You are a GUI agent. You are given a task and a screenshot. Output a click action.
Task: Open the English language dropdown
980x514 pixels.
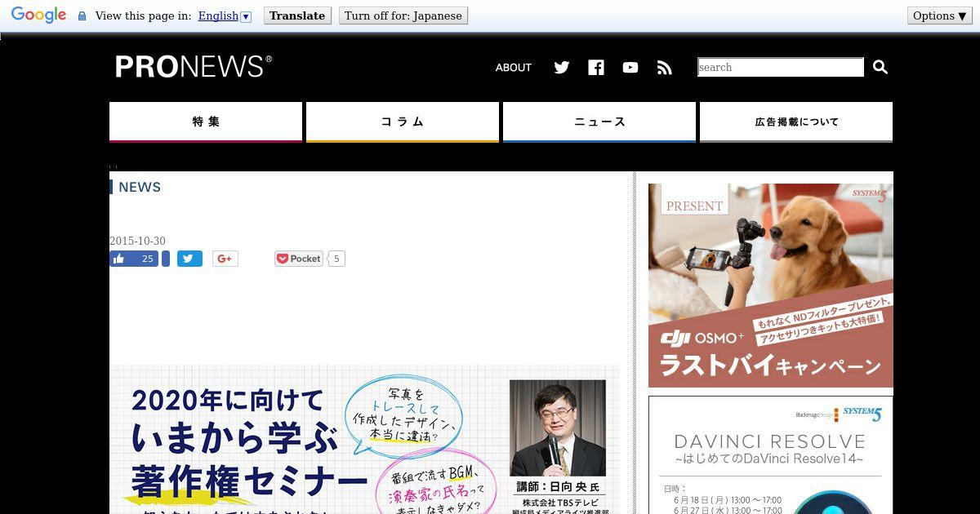(x=225, y=16)
